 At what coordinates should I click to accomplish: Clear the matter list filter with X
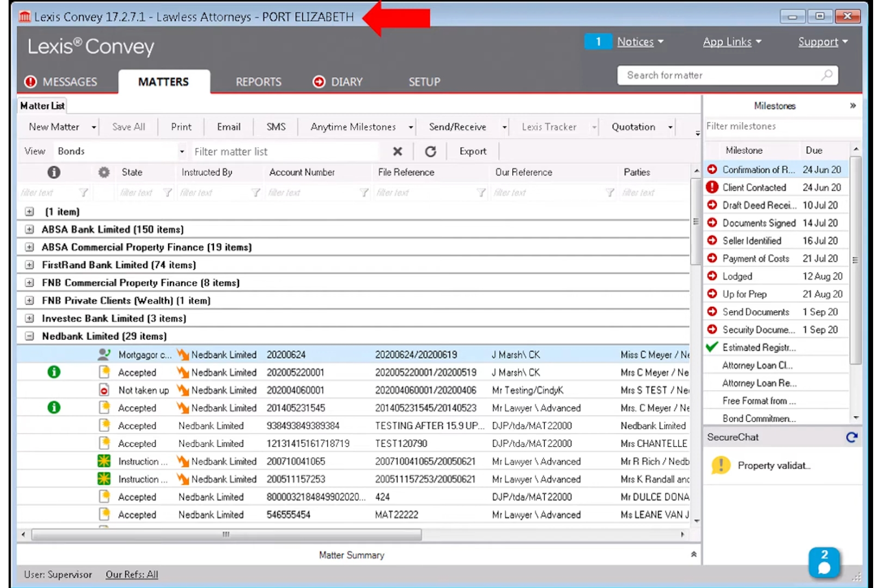(x=397, y=151)
